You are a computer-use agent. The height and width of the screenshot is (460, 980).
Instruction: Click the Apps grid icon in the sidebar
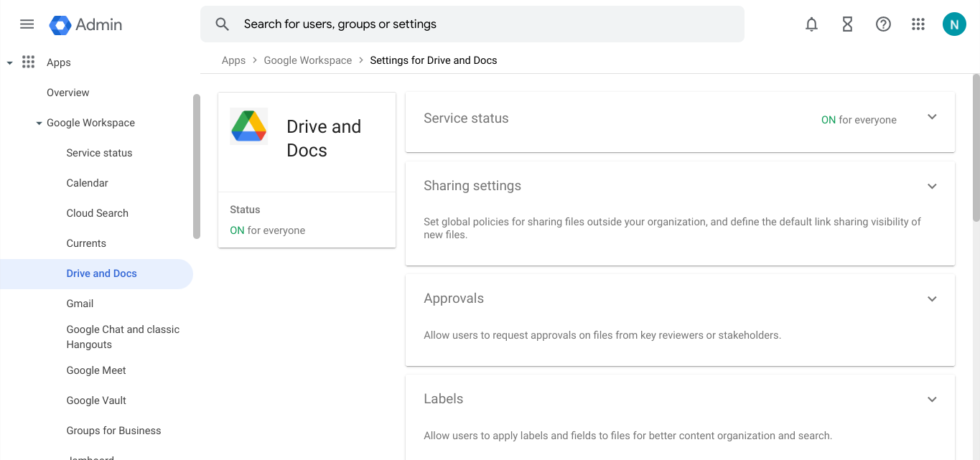28,62
